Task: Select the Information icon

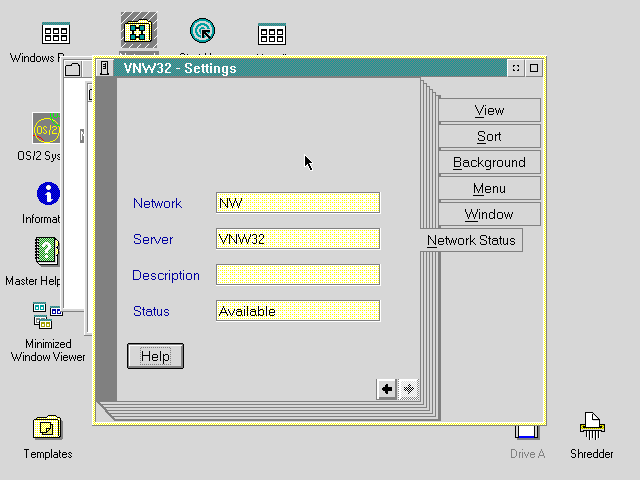Action: click(x=48, y=193)
